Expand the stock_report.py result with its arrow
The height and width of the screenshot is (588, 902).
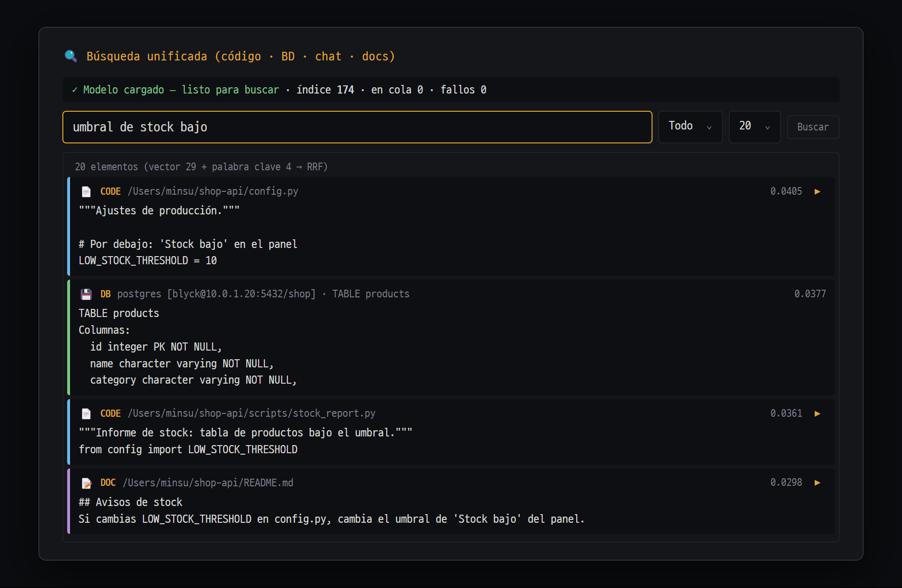[x=818, y=413]
